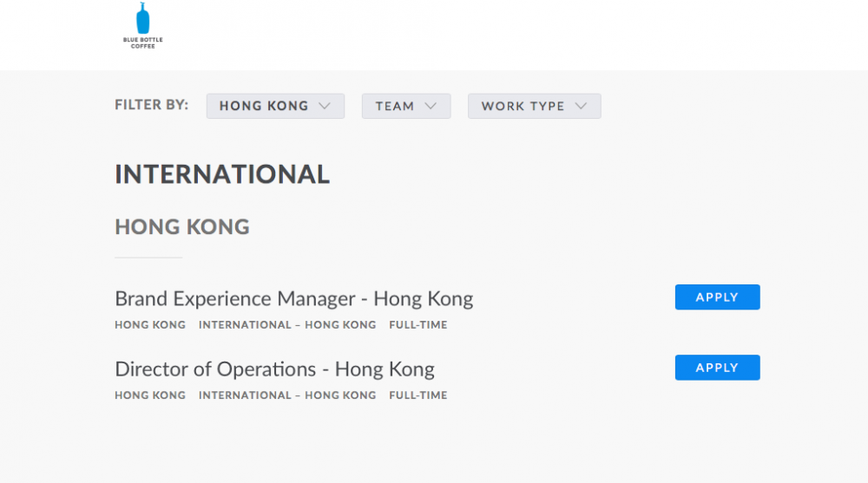Click the Filter By label

[x=151, y=105]
